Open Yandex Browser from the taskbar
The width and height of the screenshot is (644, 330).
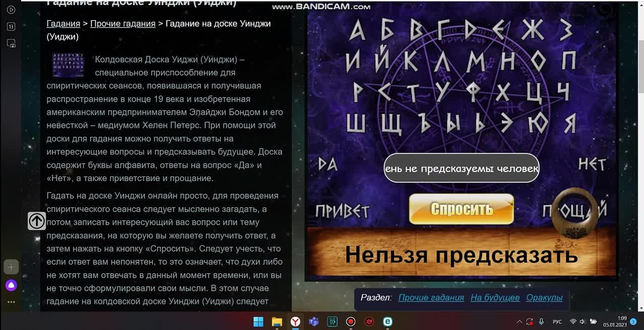click(x=295, y=321)
